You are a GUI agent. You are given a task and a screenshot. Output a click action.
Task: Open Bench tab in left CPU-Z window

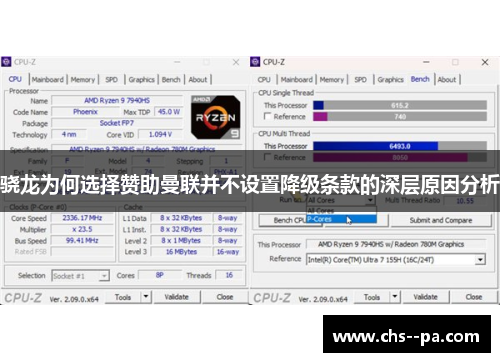pyautogui.click(x=171, y=80)
